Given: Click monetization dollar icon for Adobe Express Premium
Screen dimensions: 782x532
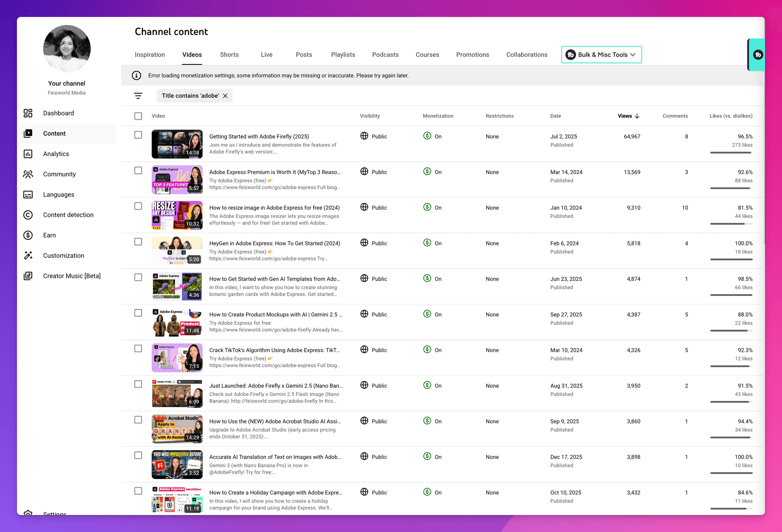Looking at the screenshot, I should (427, 171).
